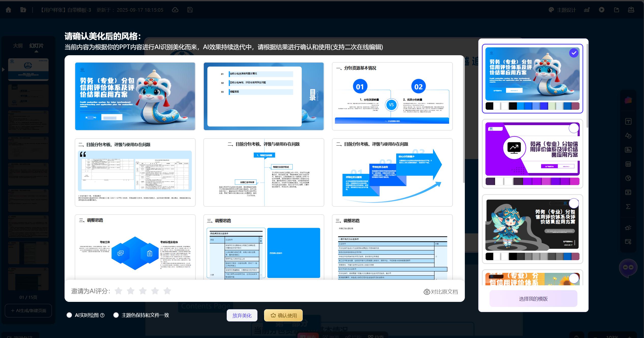Click the play slideshow icon
This screenshot has width=644, height=338.
pos(602,10)
